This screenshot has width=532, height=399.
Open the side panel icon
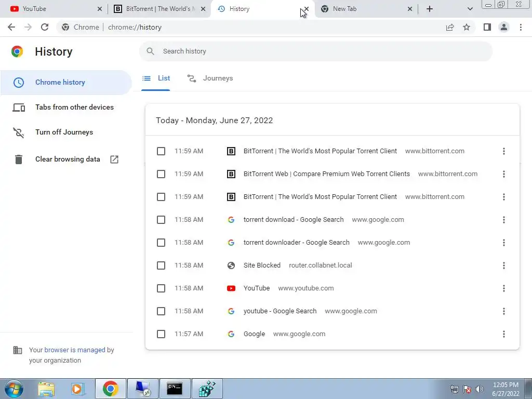tap(487, 27)
